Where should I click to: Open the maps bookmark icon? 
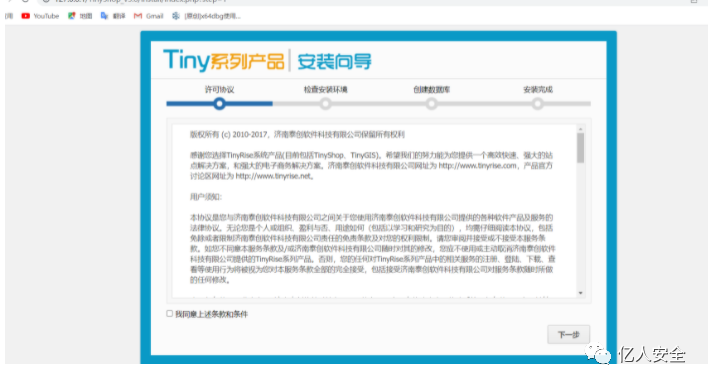point(71,16)
